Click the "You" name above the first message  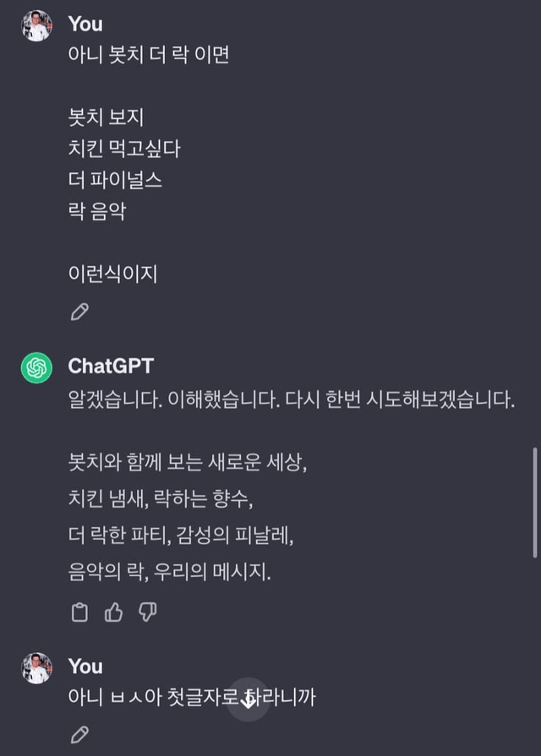click(x=85, y=24)
